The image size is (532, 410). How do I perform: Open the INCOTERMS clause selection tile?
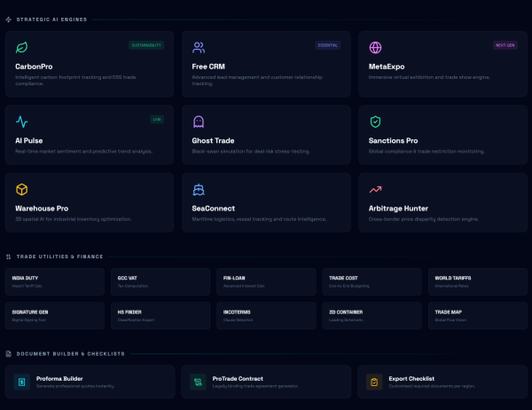click(x=266, y=316)
